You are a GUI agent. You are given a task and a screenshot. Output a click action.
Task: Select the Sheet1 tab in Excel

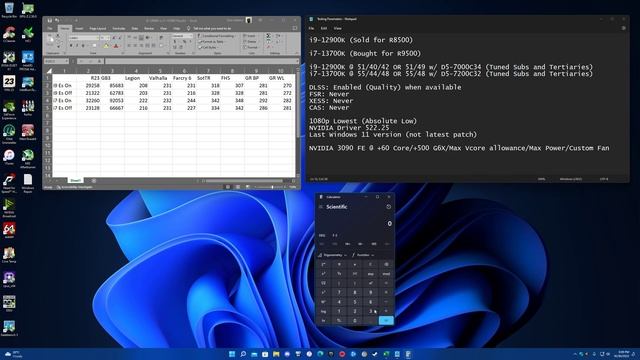point(76,180)
